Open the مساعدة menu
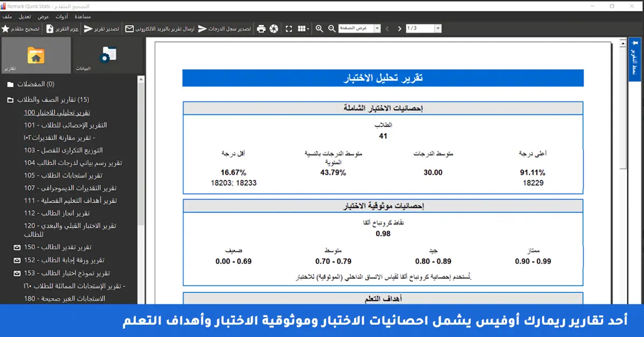The image size is (644, 337). (x=83, y=17)
